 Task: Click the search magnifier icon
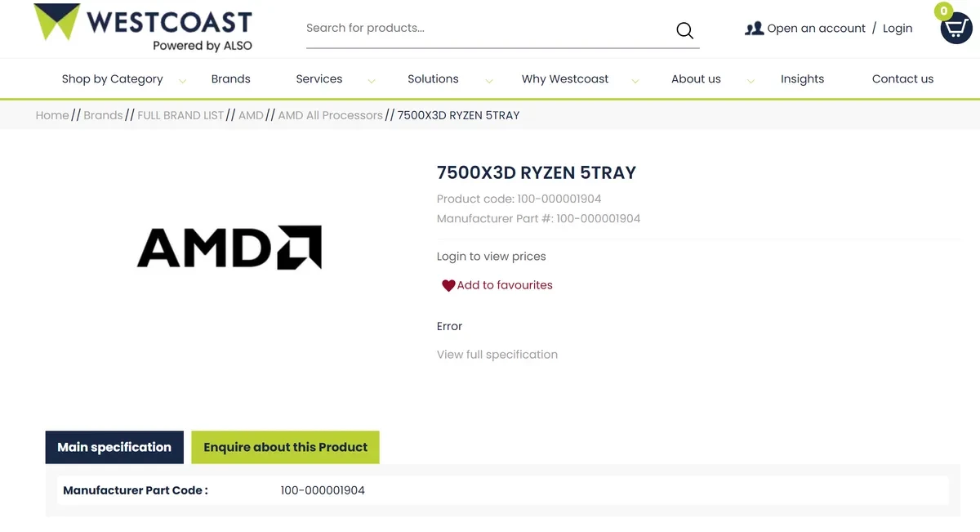click(x=684, y=29)
